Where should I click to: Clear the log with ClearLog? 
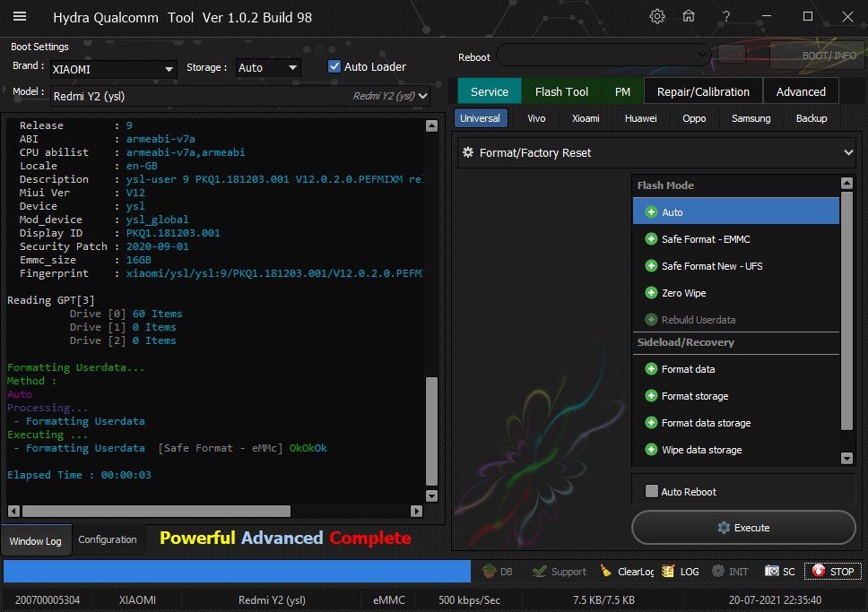(627, 571)
